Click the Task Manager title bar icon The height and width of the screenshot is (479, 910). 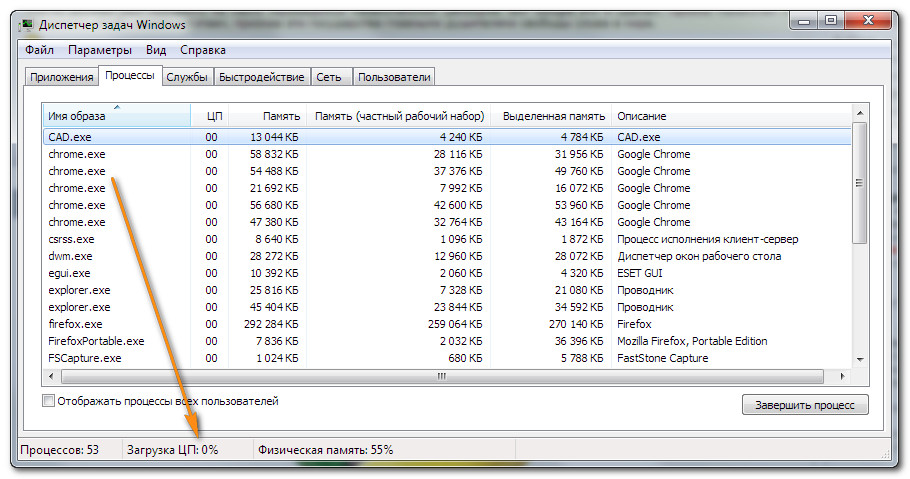[26, 25]
